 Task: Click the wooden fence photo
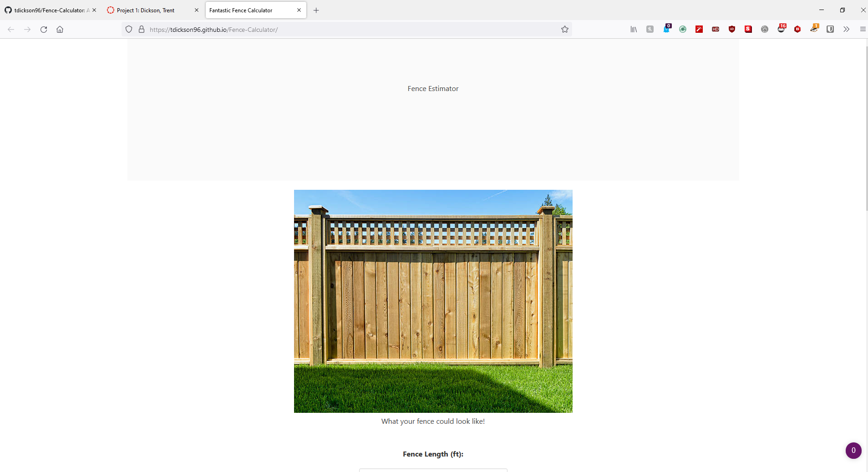click(433, 301)
